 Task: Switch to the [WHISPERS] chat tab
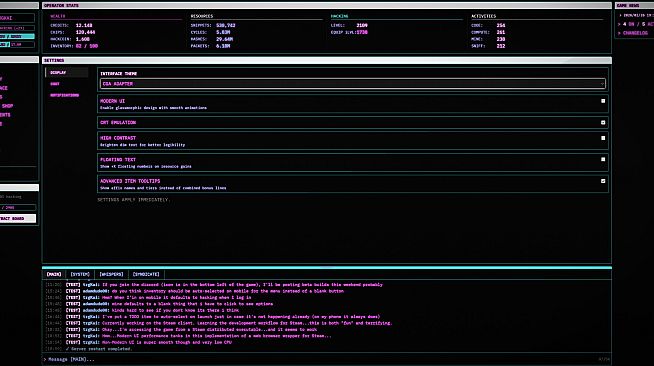(111, 274)
